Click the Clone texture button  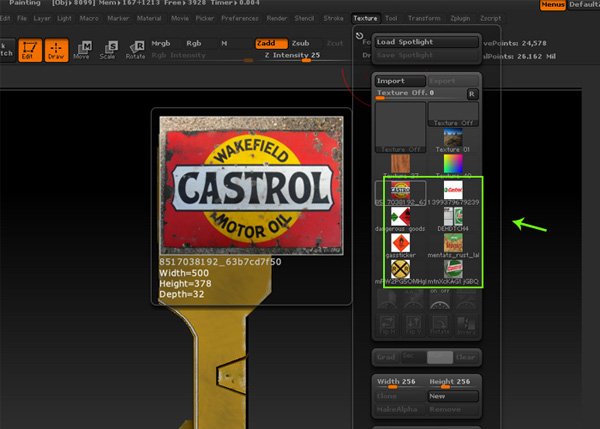pyautogui.click(x=400, y=396)
